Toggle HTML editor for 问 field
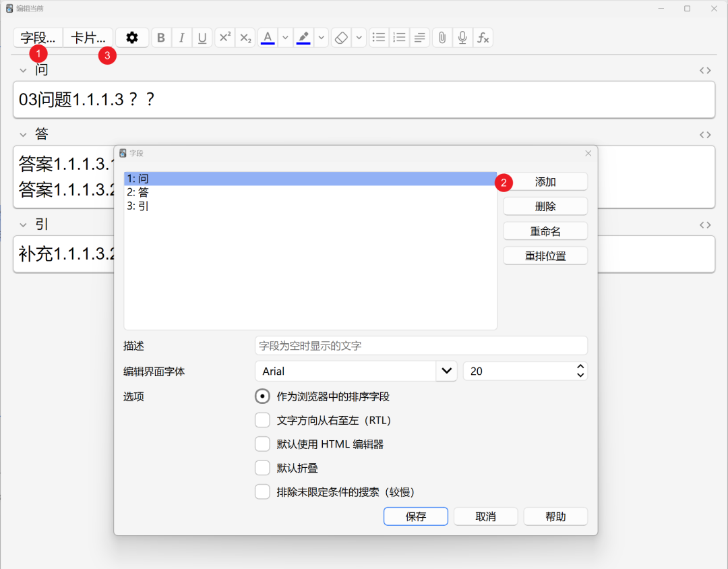The height and width of the screenshot is (569, 728). point(705,71)
